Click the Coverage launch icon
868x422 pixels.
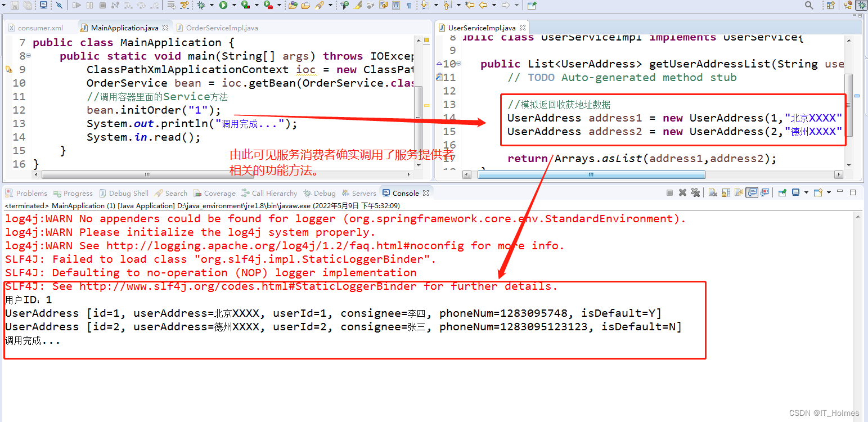point(246,6)
